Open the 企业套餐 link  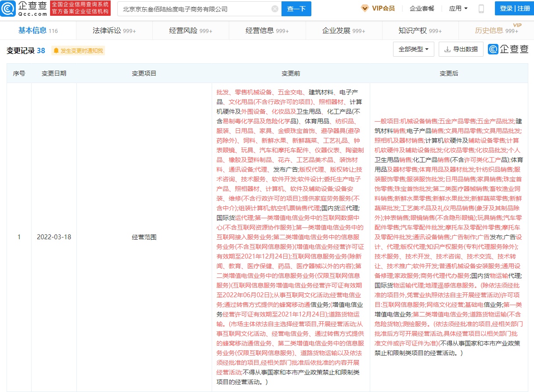pyautogui.click(x=422, y=8)
